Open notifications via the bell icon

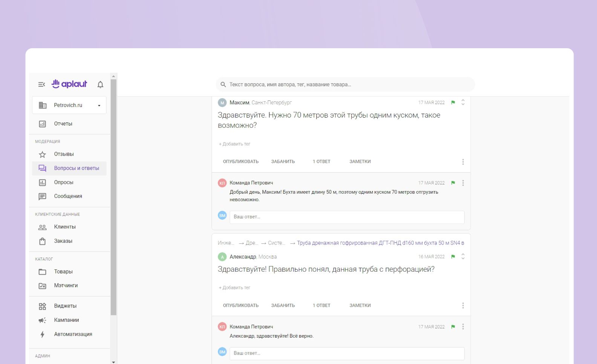pos(100,84)
